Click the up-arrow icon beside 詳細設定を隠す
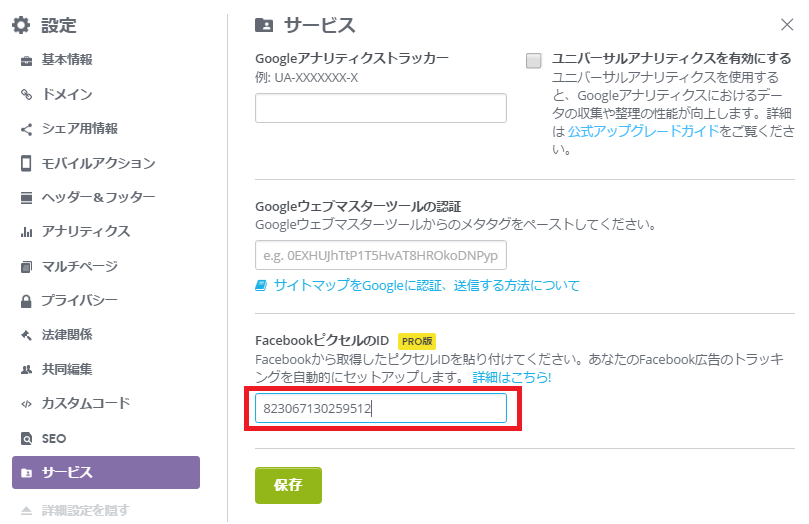The width and height of the screenshot is (809, 524). (26, 511)
